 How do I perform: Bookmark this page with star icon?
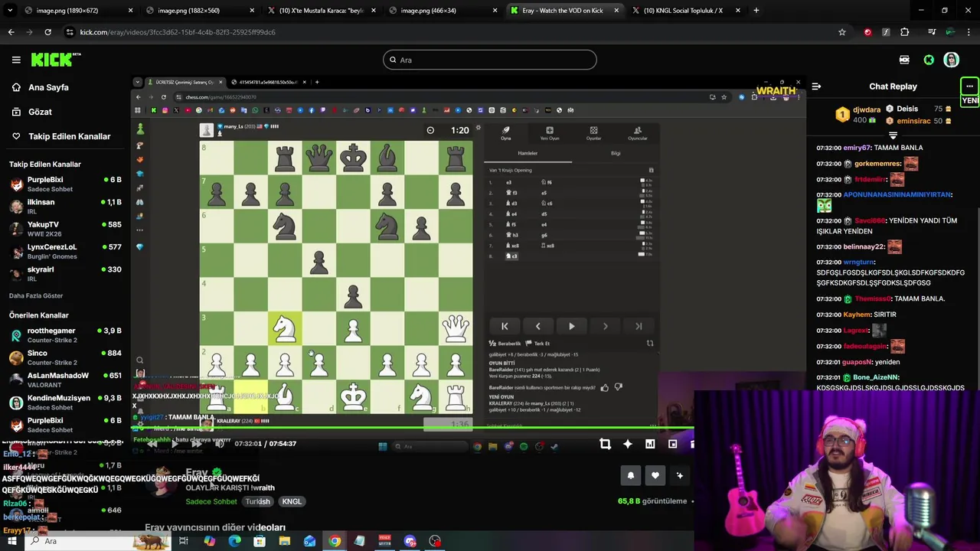[842, 32]
